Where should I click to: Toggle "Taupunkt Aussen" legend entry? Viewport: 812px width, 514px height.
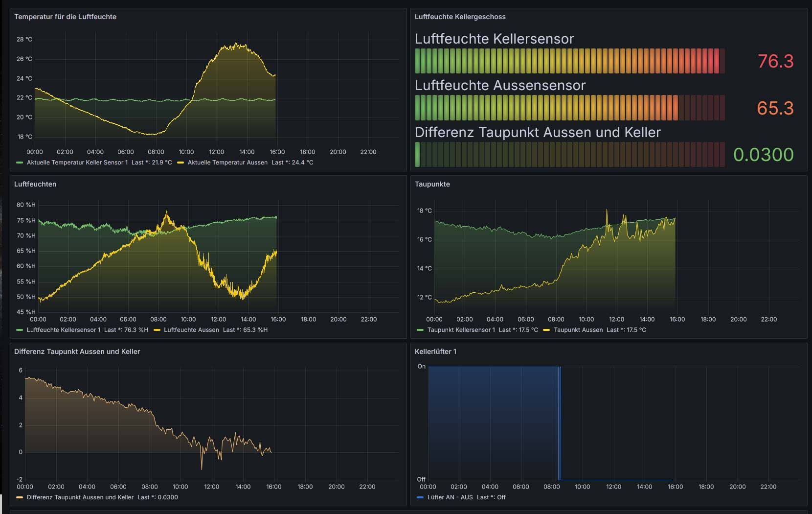(x=578, y=330)
